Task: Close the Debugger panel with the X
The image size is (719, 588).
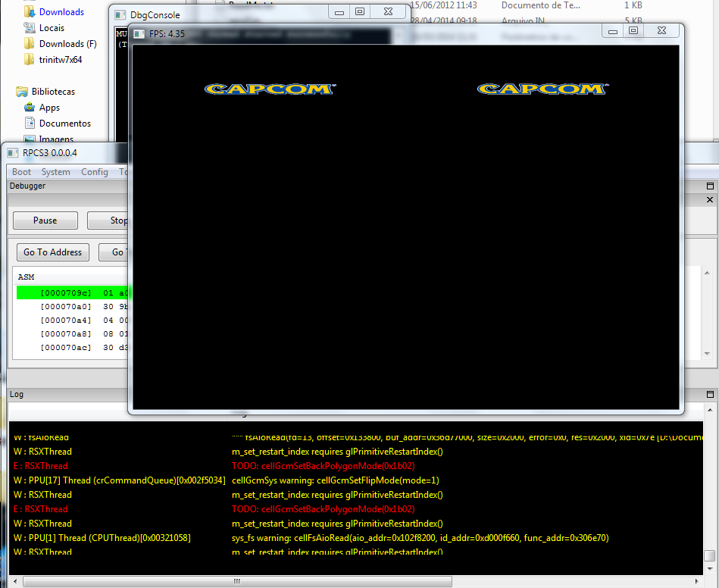Action: click(x=710, y=200)
